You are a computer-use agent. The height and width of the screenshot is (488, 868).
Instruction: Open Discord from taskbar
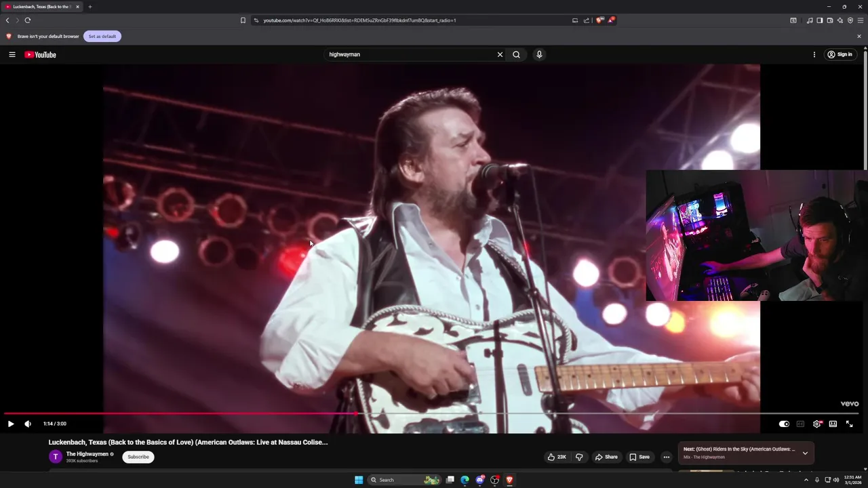480,480
